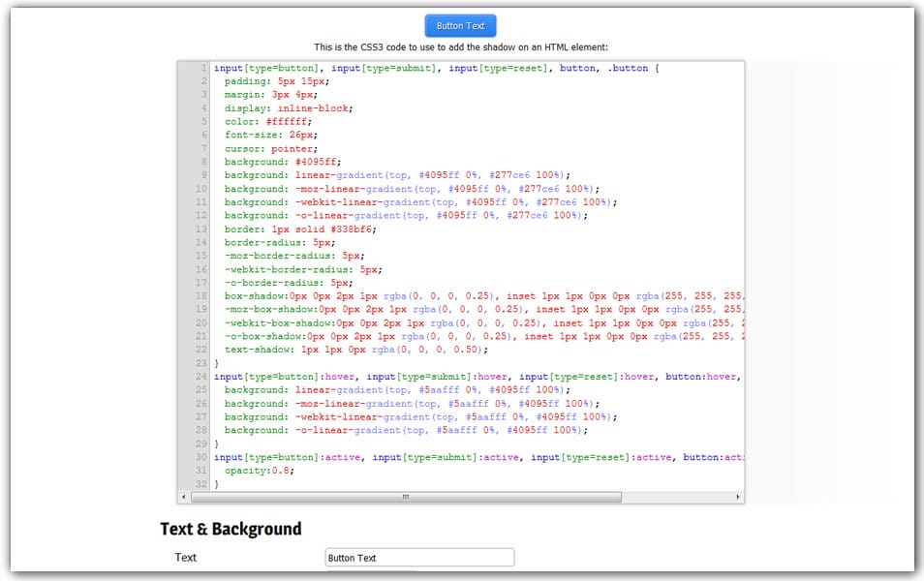The image size is (924, 581).
Task: Click the horizontal scrollbar thumb below the code
Action: (x=407, y=497)
